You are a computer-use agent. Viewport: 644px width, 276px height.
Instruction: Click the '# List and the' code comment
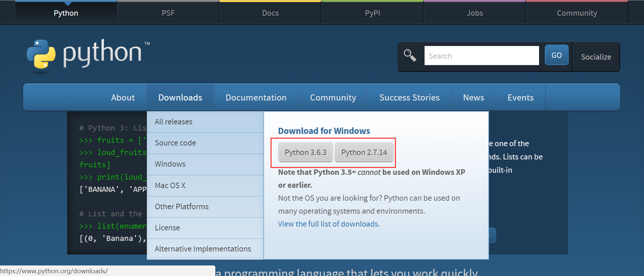coord(110,214)
